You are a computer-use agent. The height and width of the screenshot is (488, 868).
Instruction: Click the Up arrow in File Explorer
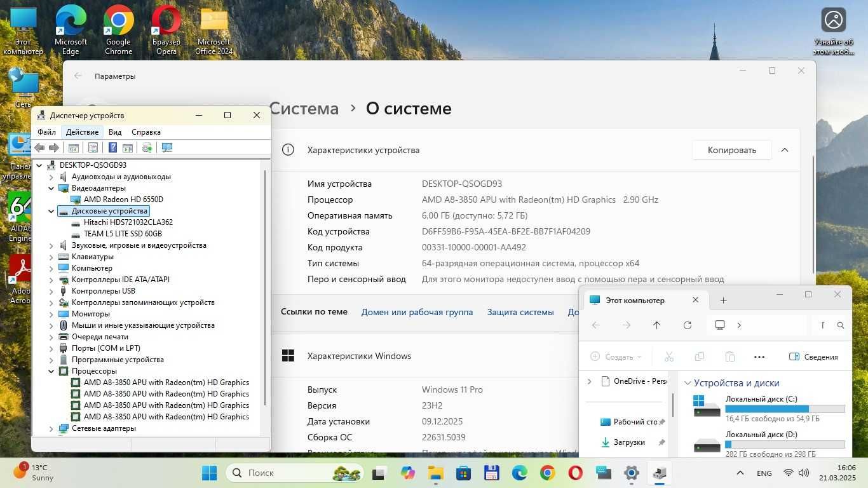[657, 325]
